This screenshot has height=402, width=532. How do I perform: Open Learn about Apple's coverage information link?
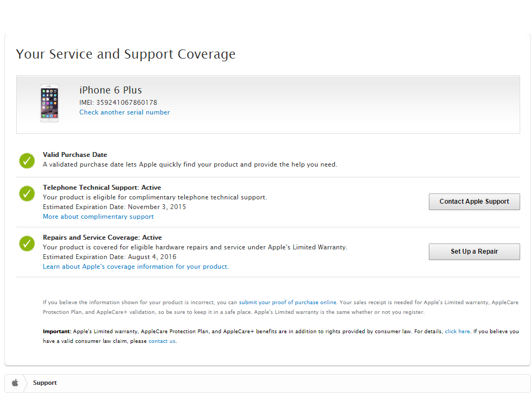point(135,267)
